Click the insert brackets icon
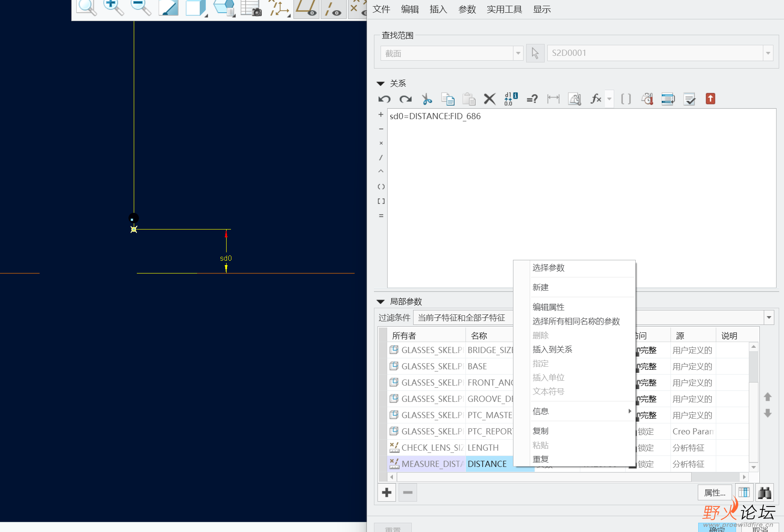 coord(626,99)
